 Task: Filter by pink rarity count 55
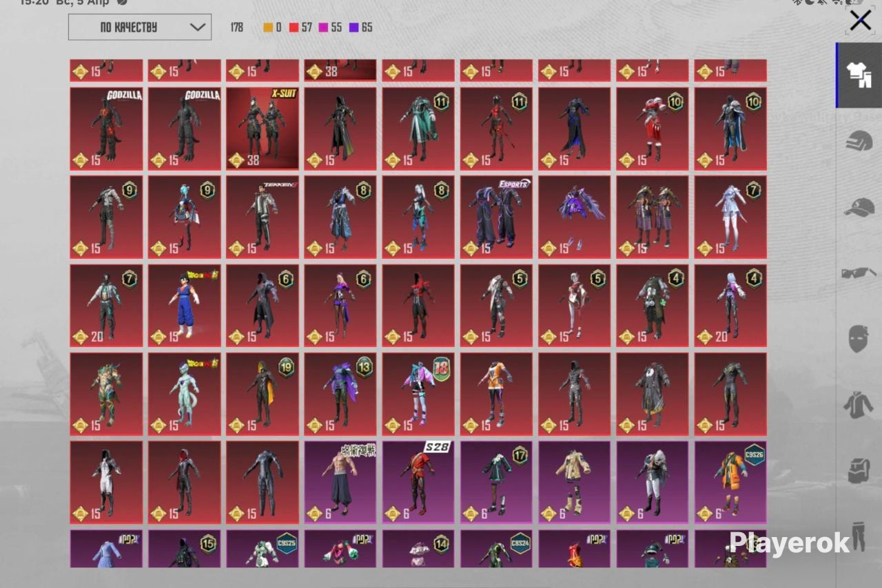pos(330,28)
